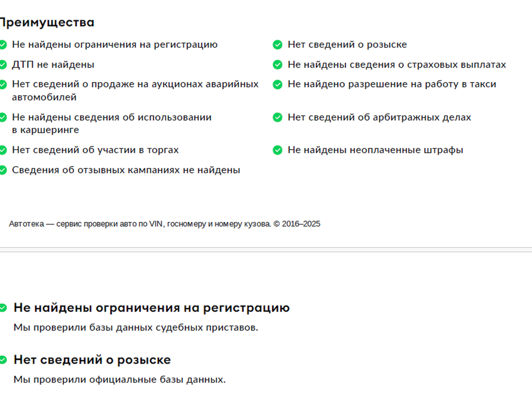Click the check icon by the heading 'Не найдены ограничения на регистрацию'

pyautogui.click(x=3, y=308)
